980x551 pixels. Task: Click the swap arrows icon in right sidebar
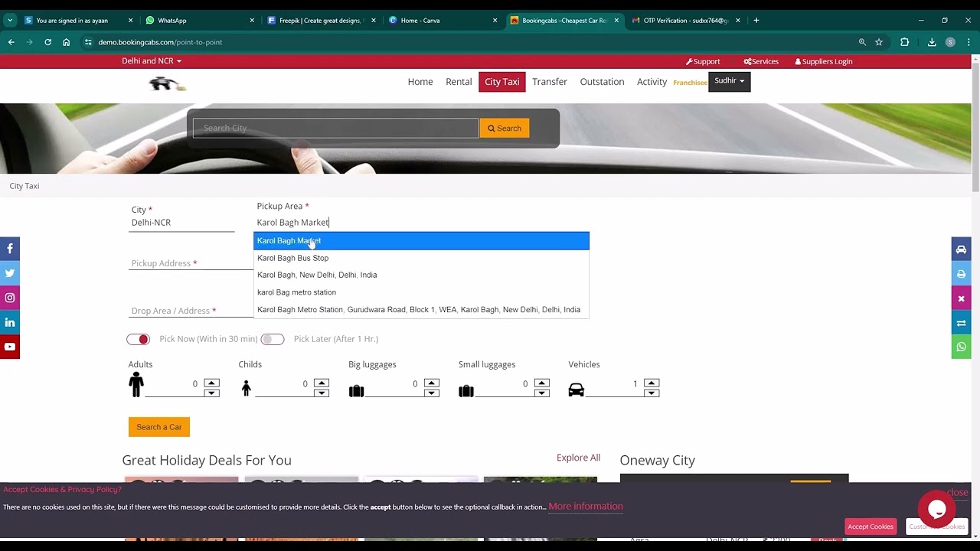(x=962, y=322)
